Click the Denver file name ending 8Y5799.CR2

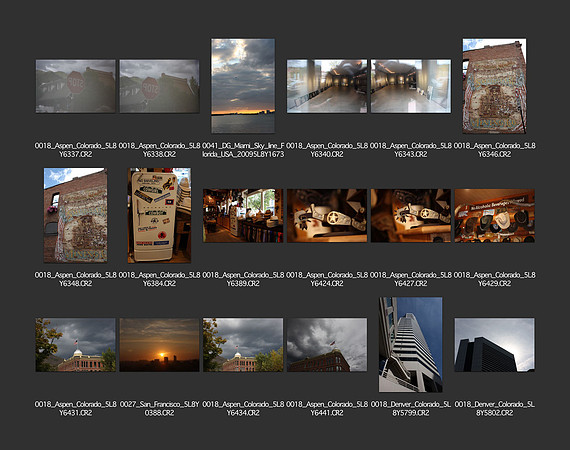411,409
